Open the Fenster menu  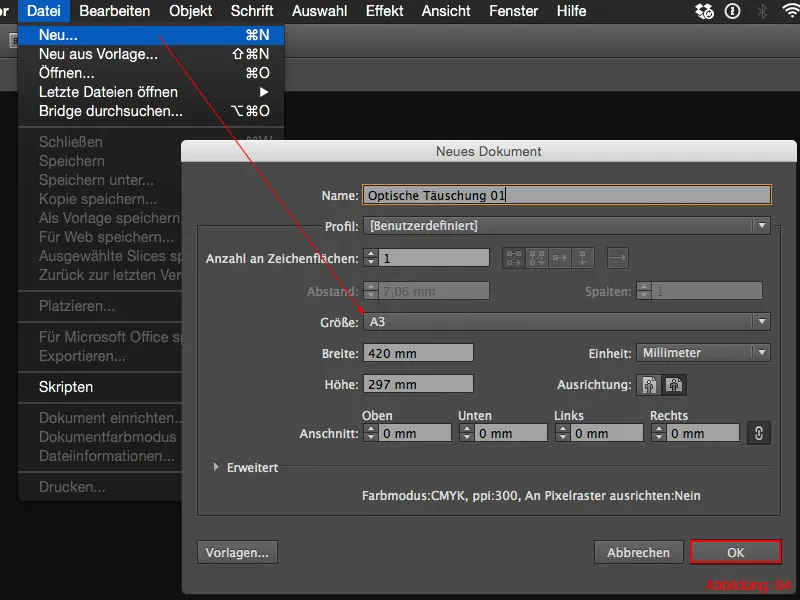click(x=513, y=11)
